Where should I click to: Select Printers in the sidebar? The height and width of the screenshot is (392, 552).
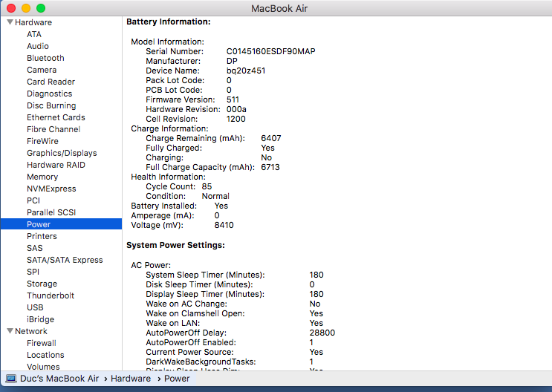(x=42, y=236)
